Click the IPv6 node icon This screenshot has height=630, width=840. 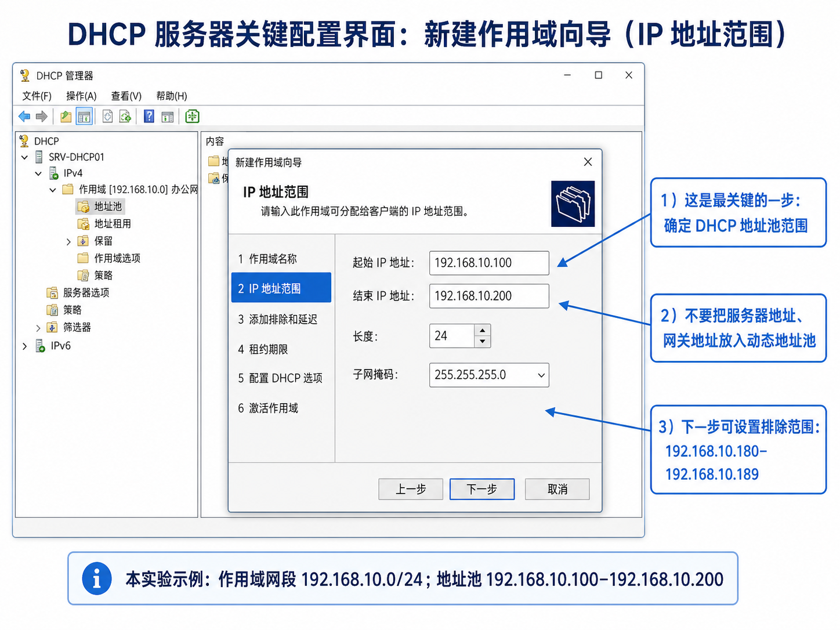pyautogui.click(x=40, y=346)
